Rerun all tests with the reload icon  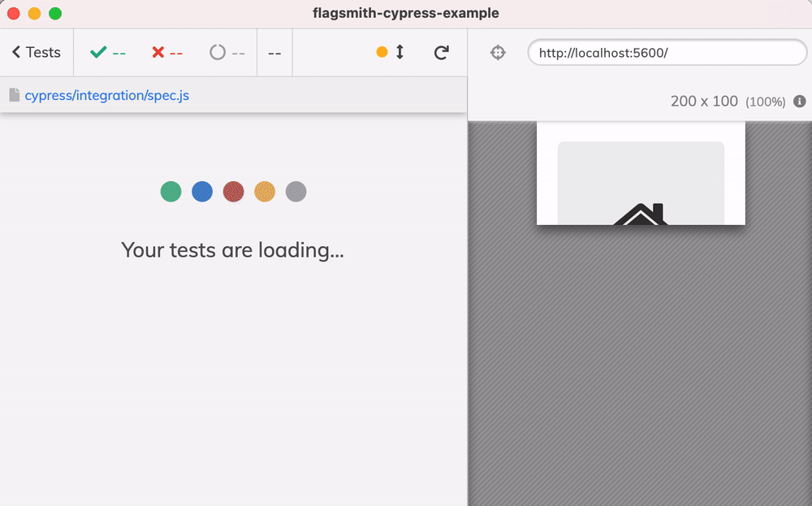(441, 52)
